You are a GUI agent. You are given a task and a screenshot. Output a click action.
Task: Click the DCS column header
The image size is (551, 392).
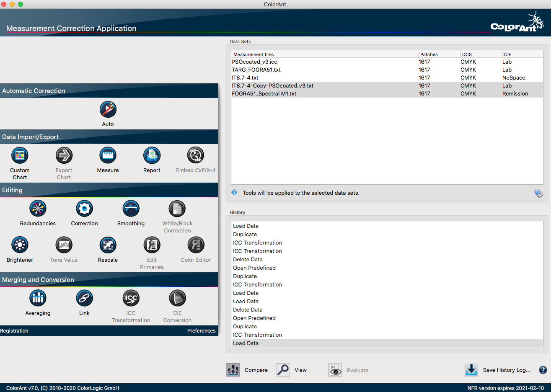481,54
